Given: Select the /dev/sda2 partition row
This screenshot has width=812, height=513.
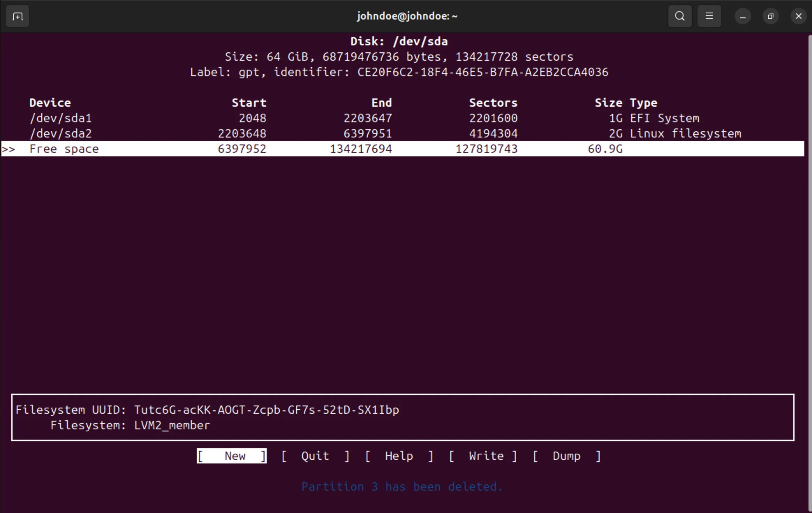Looking at the screenshot, I should pos(60,134).
